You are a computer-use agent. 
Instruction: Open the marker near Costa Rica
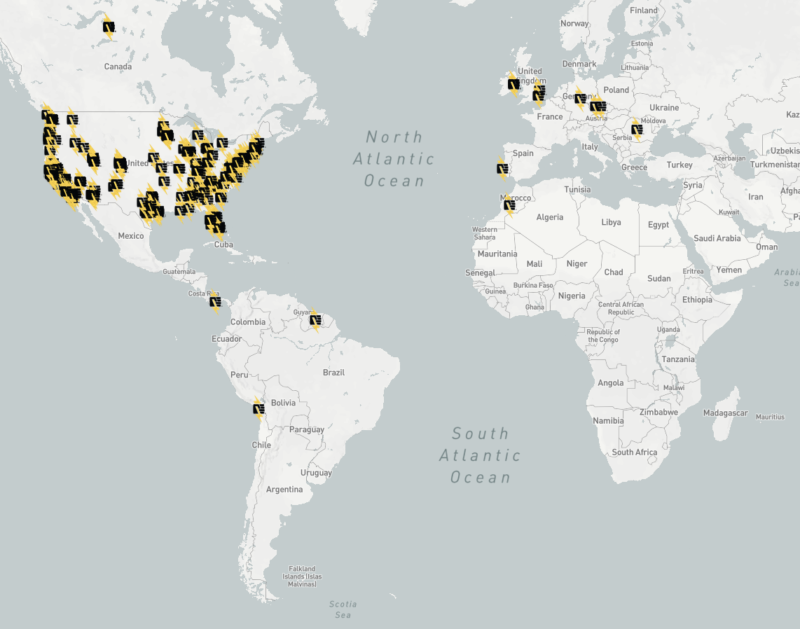(x=214, y=299)
